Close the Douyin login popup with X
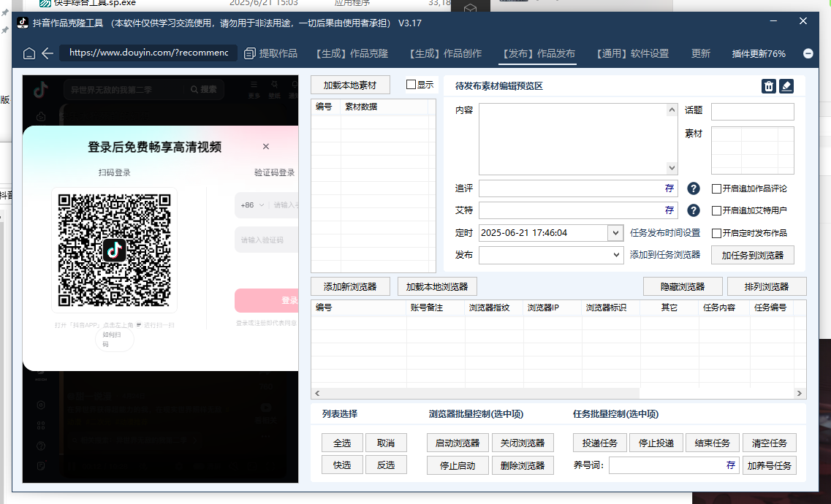Screen dimensions: 831x504 pyautogui.click(x=266, y=147)
